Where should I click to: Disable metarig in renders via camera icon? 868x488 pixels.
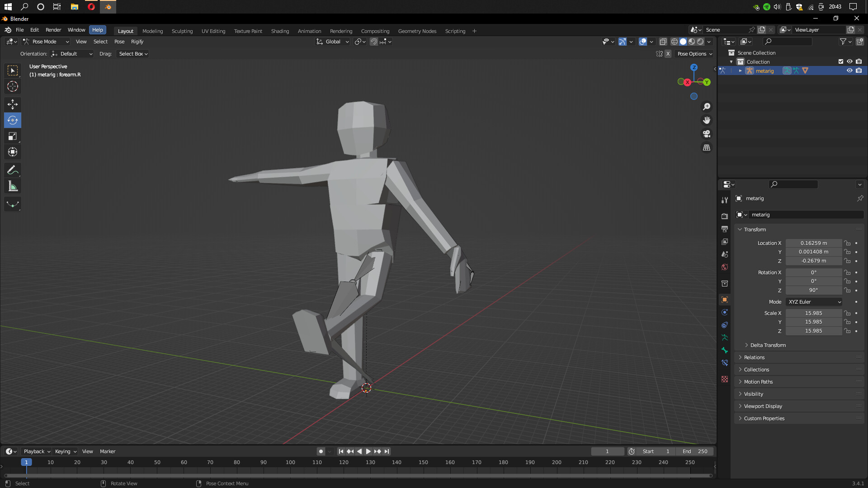[859, 70]
